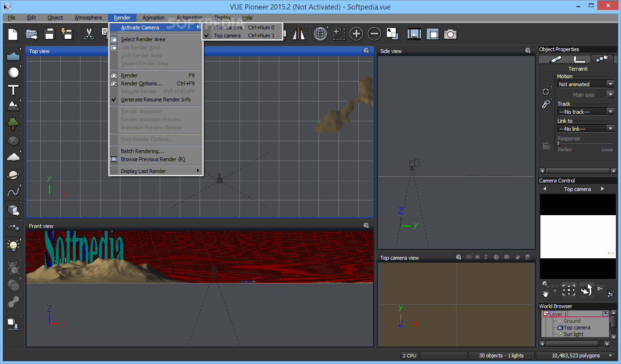Select the Water plane tool in left toolbar
Viewport: 621px width, 364px height.
[x=13, y=56]
